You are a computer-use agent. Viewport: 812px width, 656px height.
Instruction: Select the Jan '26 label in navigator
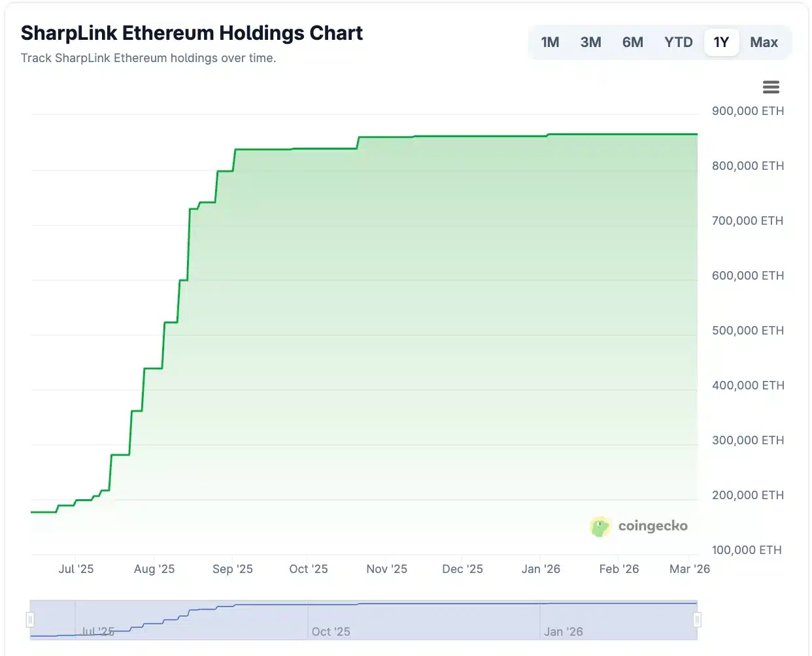(x=564, y=631)
